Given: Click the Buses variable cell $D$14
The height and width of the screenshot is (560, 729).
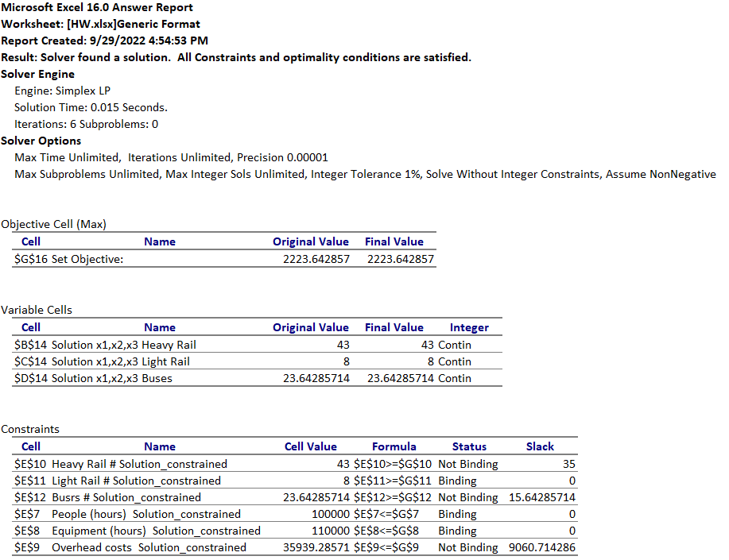Looking at the screenshot, I should tap(29, 378).
